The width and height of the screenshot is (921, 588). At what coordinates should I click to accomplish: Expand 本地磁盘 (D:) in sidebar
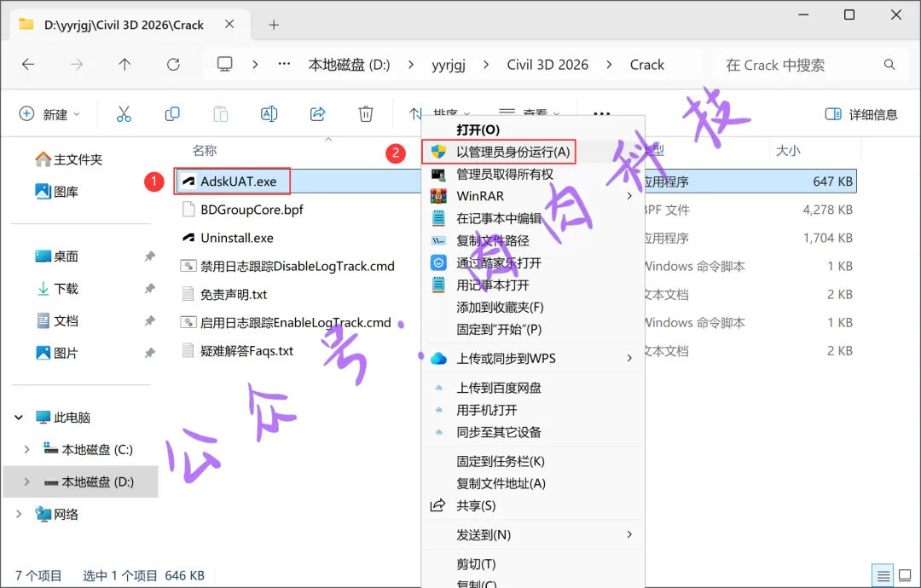click(26, 481)
